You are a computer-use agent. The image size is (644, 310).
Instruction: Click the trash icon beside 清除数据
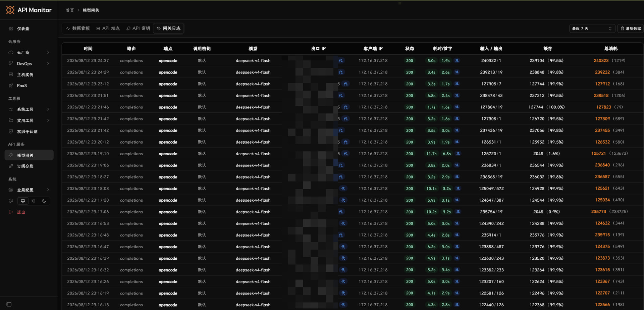pyautogui.click(x=623, y=29)
